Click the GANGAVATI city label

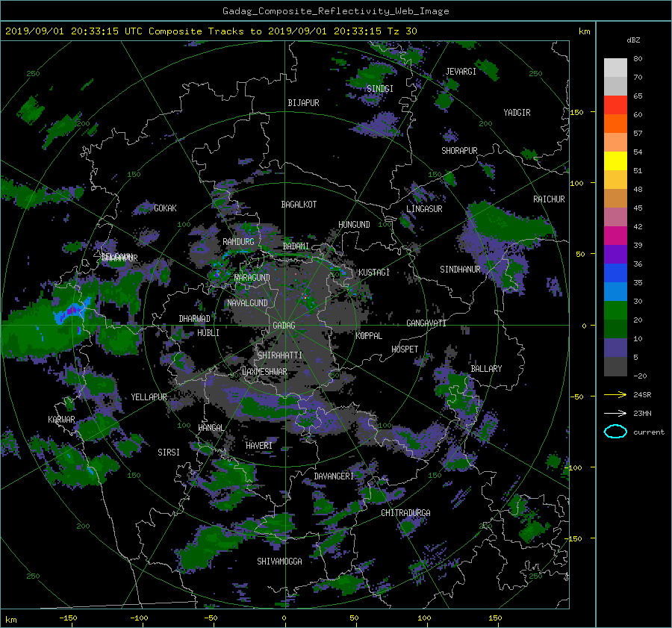click(x=426, y=323)
